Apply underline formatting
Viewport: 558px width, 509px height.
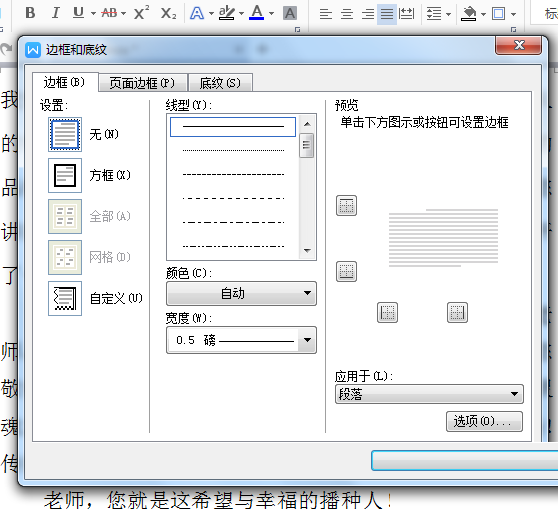click(x=78, y=13)
